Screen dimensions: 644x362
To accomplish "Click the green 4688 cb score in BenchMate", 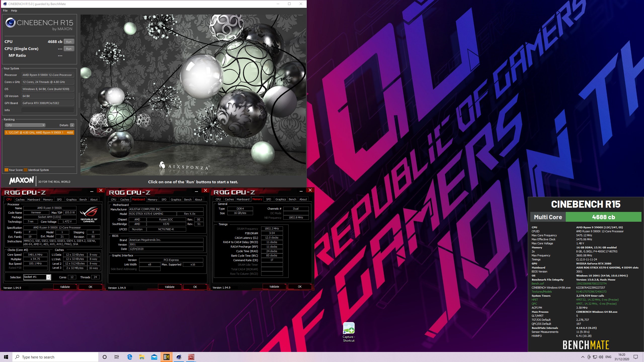I will 603,217.
